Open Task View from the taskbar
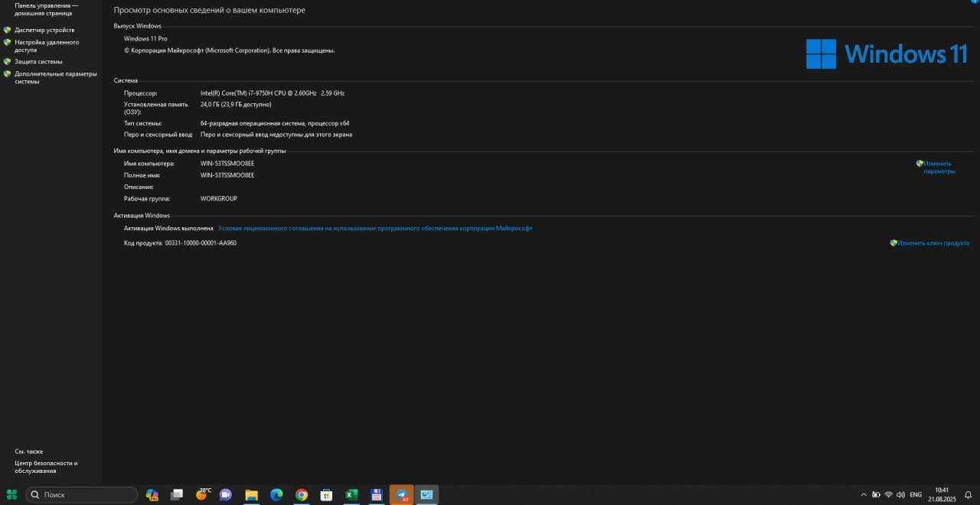The image size is (980, 505). coord(176,495)
